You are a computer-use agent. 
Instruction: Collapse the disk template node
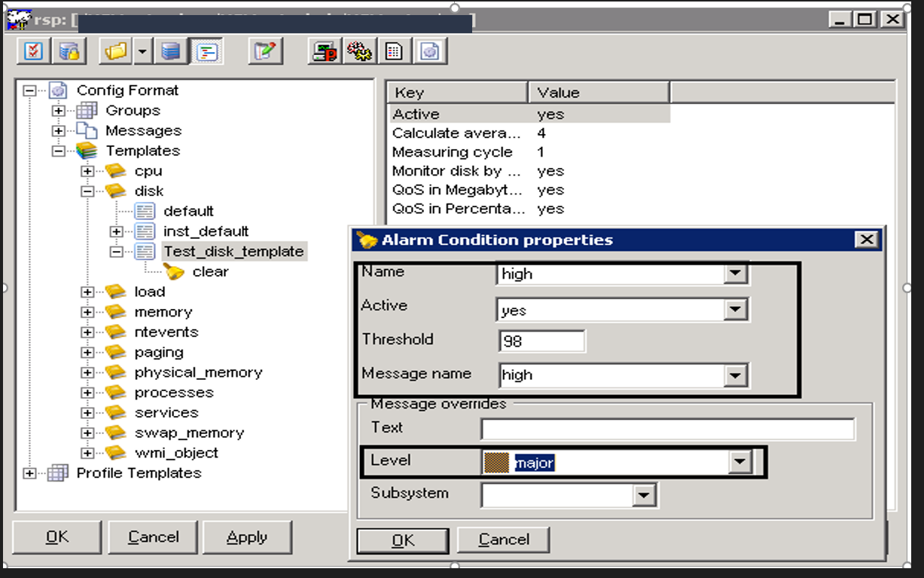click(x=87, y=191)
